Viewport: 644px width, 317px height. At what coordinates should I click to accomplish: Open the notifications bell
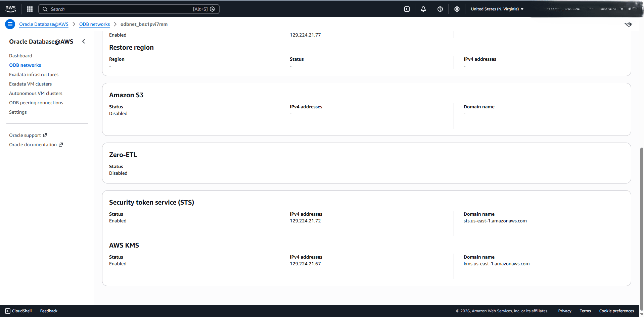coord(423,9)
